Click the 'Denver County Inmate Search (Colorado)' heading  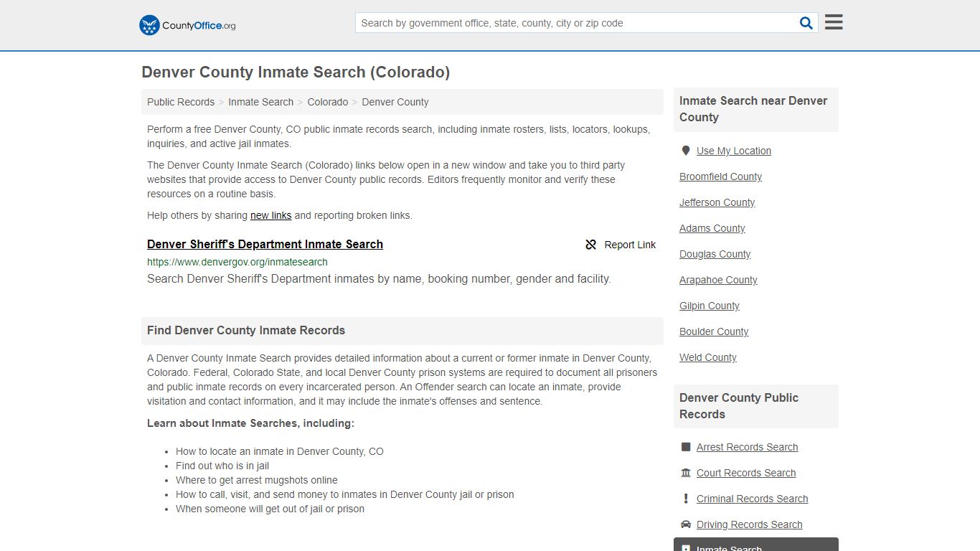(296, 72)
